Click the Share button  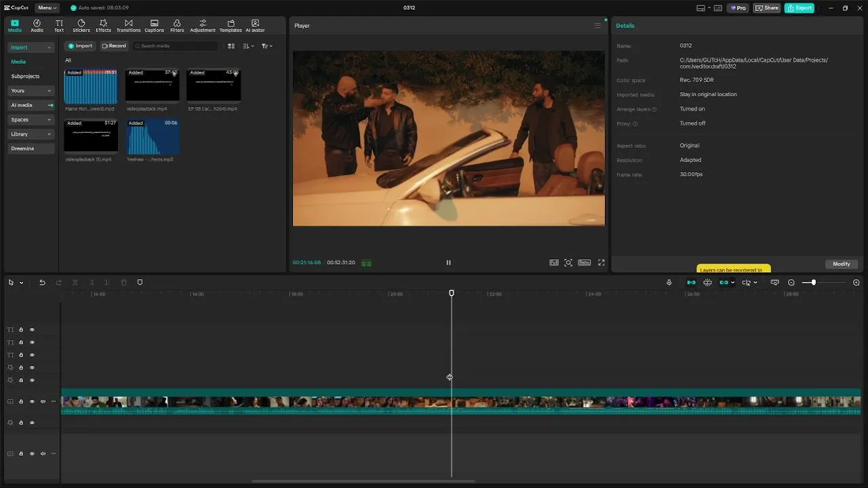point(767,8)
